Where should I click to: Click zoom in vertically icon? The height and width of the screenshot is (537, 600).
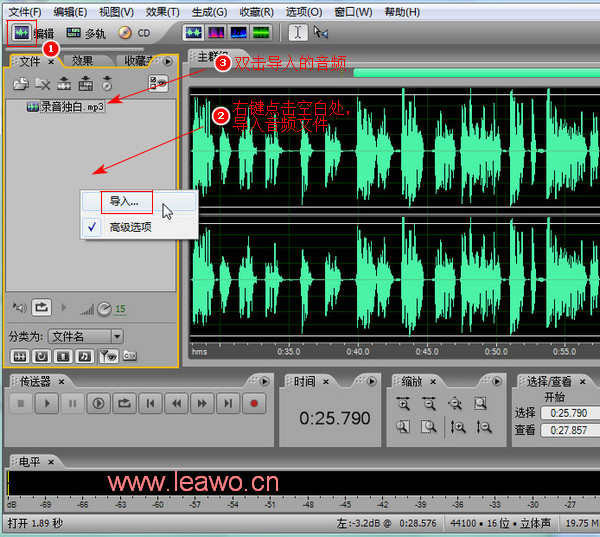tap(458, 427)
